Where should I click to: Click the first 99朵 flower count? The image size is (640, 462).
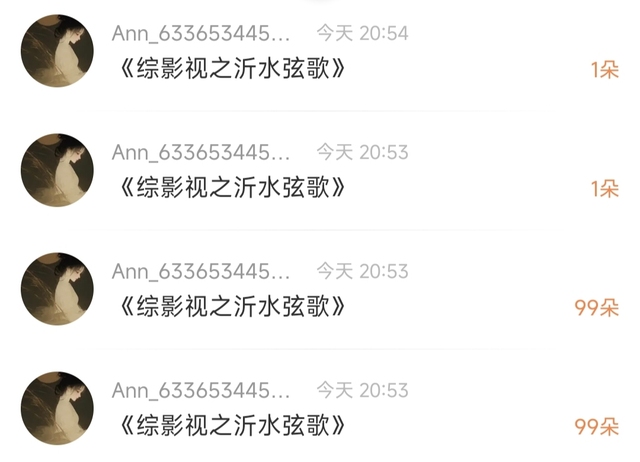pos(597,308)
